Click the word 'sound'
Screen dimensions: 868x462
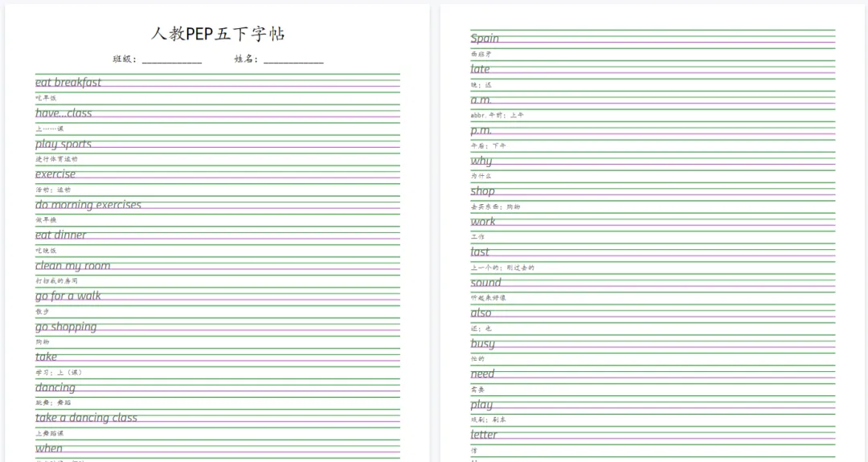pos(485,282)
